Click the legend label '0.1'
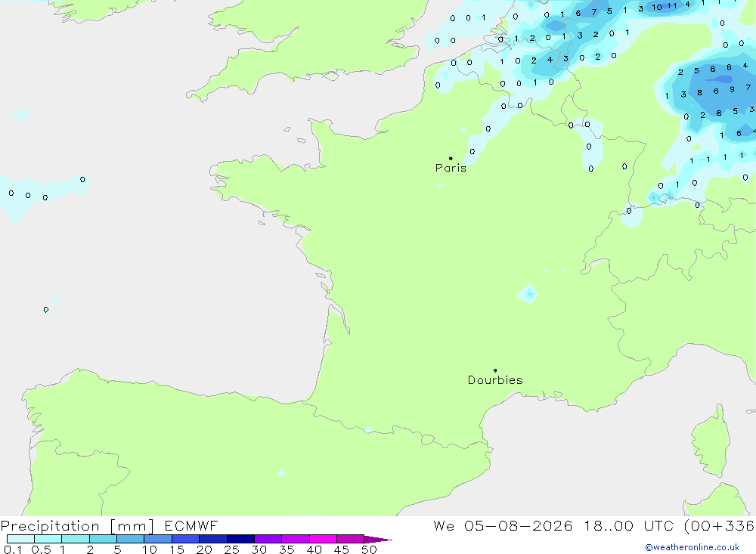This screenshot has height=554, width=756. tap(13, 549)
